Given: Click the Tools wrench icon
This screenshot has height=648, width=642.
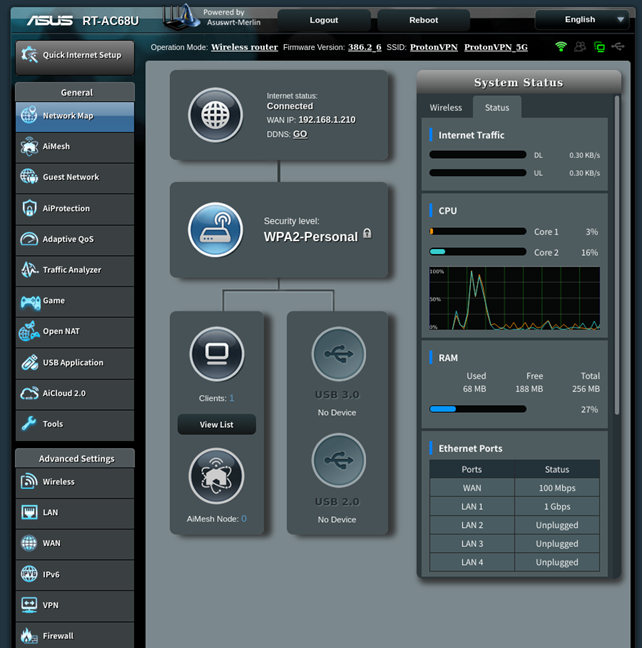Looking at the screenshot, I should pos(29,424).
